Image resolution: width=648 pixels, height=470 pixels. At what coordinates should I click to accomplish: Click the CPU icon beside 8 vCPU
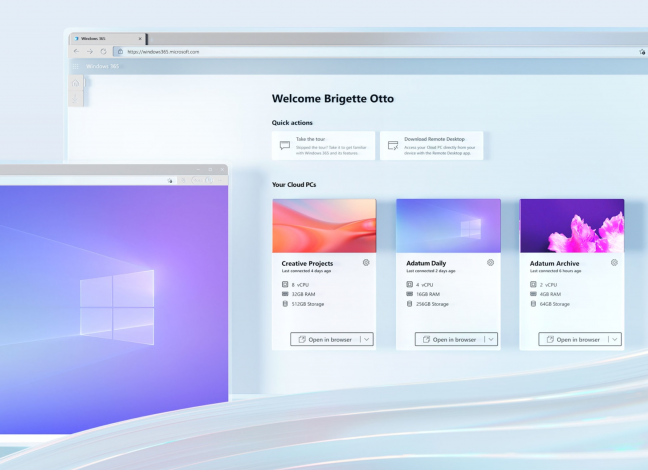pyautogui.click(x=285, y=284)
